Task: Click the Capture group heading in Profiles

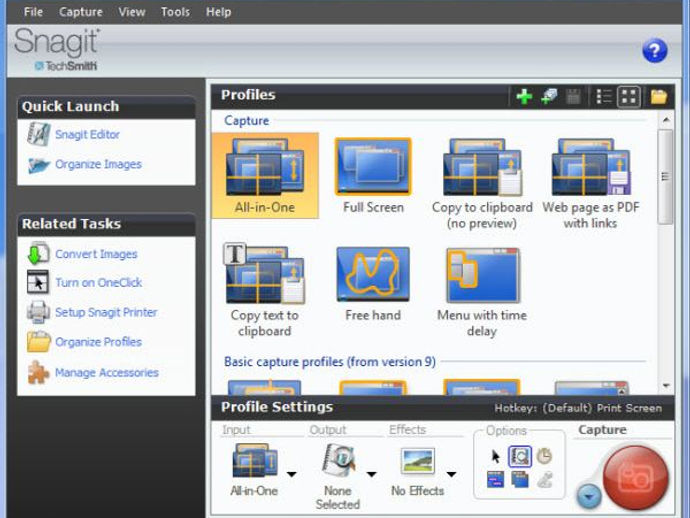Action: [x=246, y=121]
